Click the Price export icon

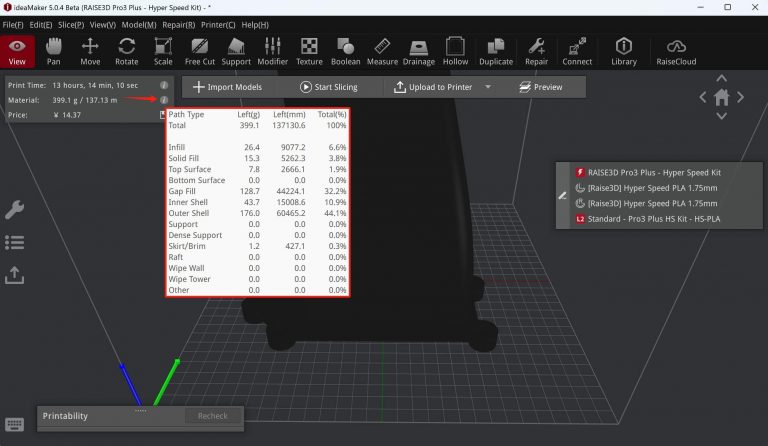click(162, 115)
